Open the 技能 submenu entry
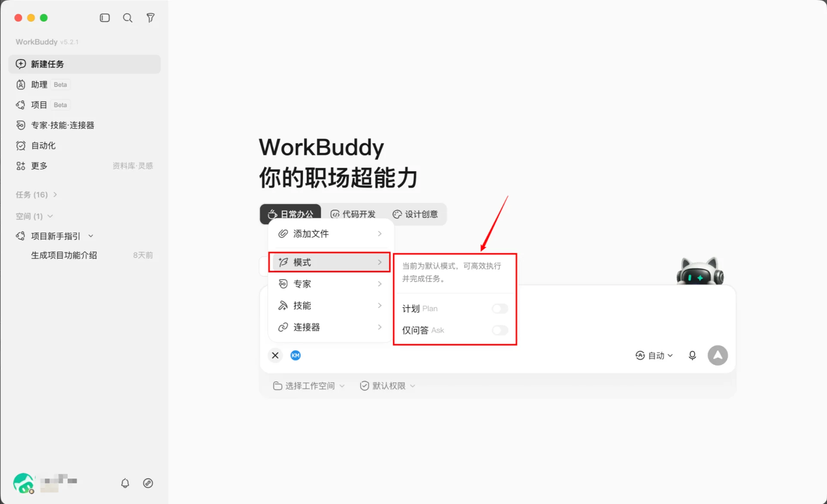This screenshot has width=827, height=504. pos(330,306)
